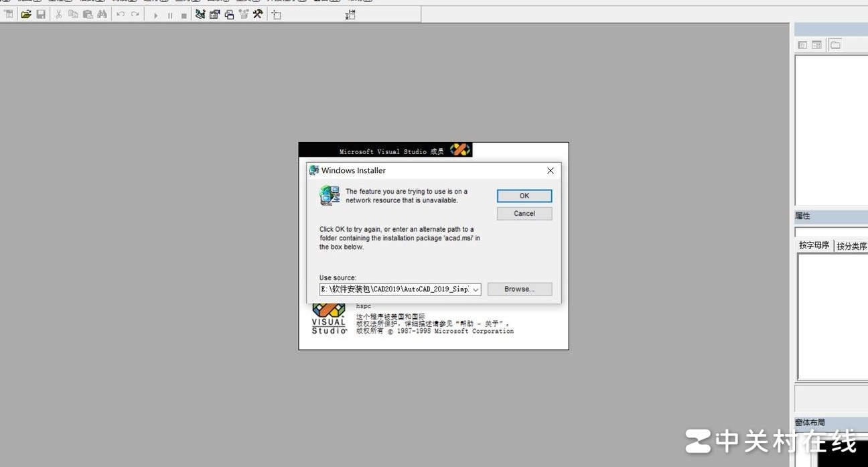This screenshot has width=868, height=467.
Task: Click the Find binoculars icon
Action: point(102,14)
